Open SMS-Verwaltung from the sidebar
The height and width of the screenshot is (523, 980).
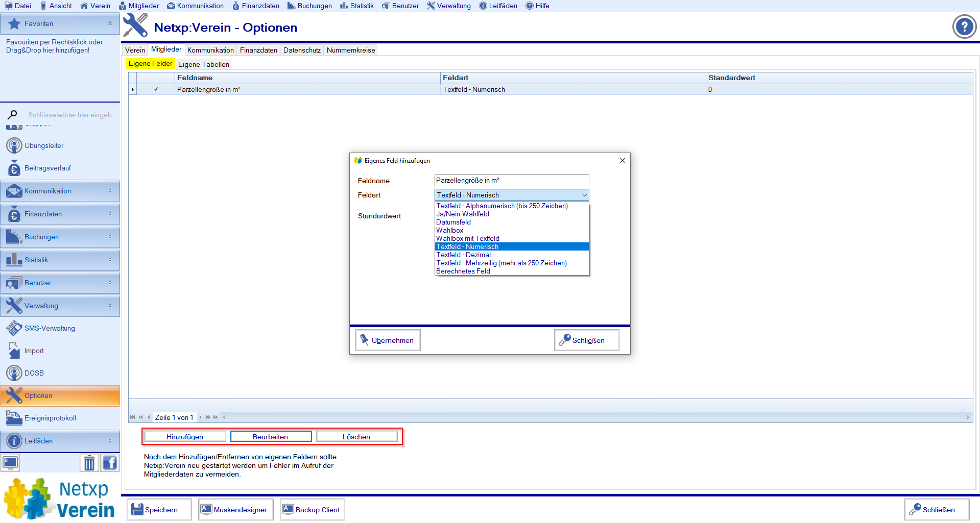pyautogui.click(x=50, y=328)
